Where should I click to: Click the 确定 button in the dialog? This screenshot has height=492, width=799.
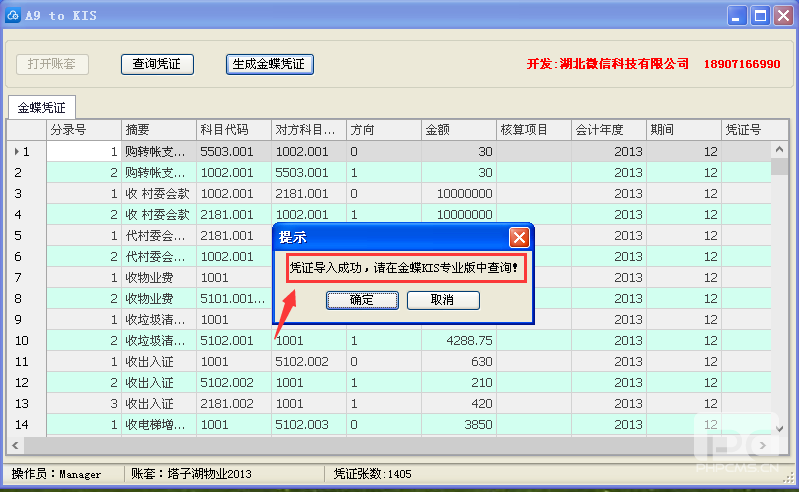coord(362,300)
